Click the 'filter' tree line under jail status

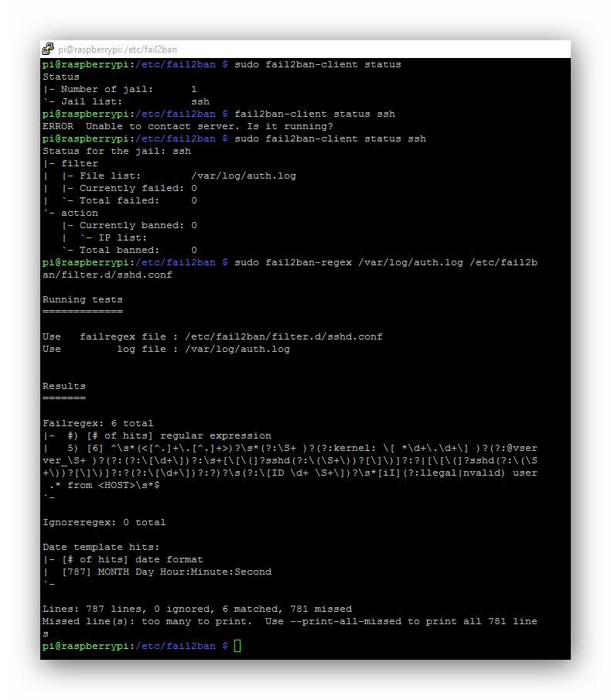(x=70, y=164)
